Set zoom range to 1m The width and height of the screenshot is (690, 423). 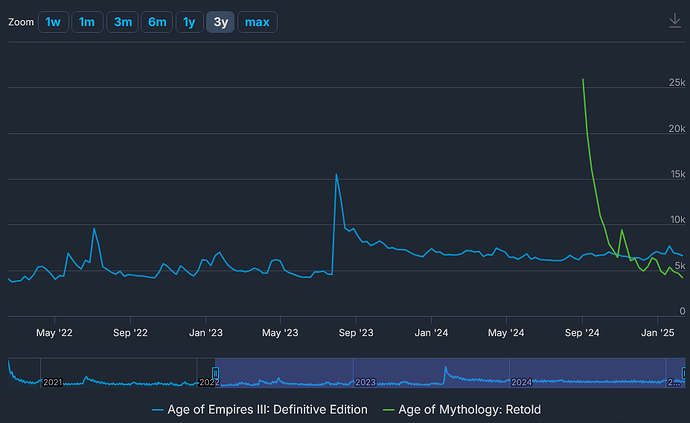click(87, 22)
